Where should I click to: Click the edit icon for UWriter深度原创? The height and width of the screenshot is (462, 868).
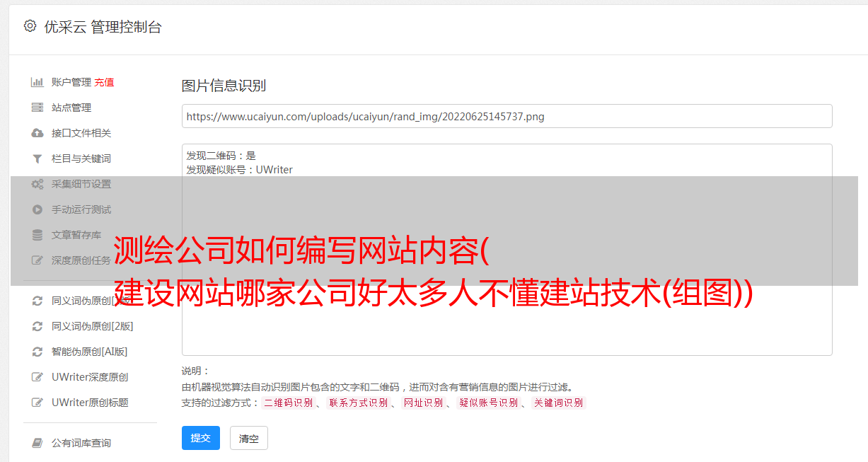(37, 377)
